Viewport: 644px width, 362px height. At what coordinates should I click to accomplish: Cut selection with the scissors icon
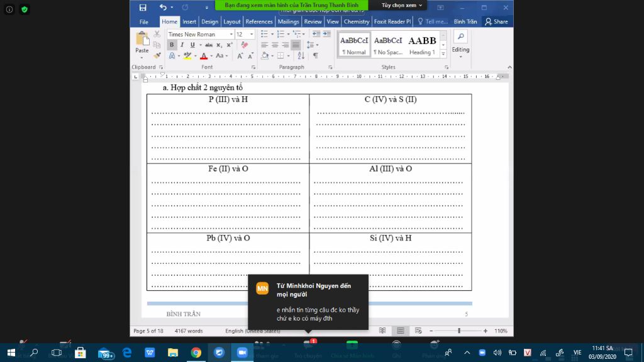[x=157, y=35]
